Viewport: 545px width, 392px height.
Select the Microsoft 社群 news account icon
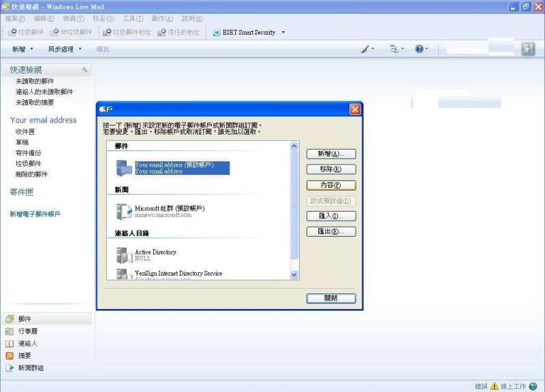pos(124,212)
